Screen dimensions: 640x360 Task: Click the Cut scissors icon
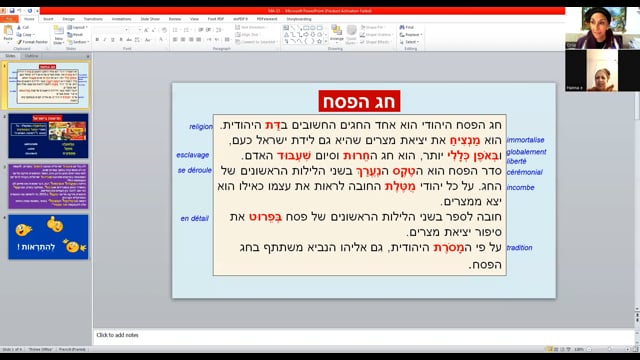click(x=19, y=27)
